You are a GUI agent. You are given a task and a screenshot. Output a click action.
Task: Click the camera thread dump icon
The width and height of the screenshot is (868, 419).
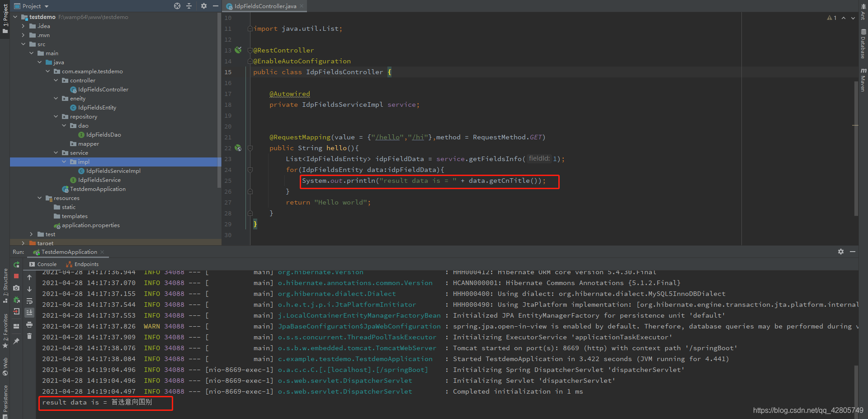17,288
